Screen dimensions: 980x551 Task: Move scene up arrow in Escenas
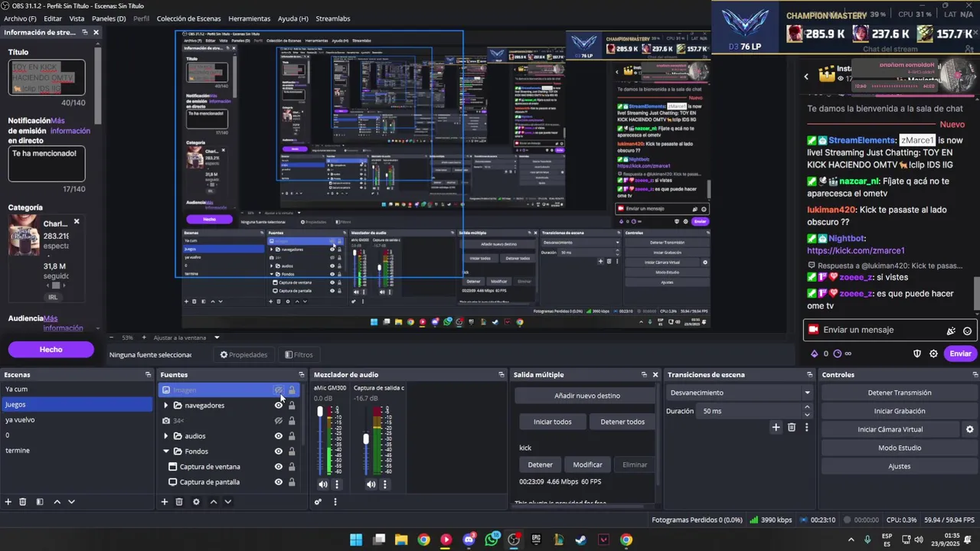click(x=57, y=502)
